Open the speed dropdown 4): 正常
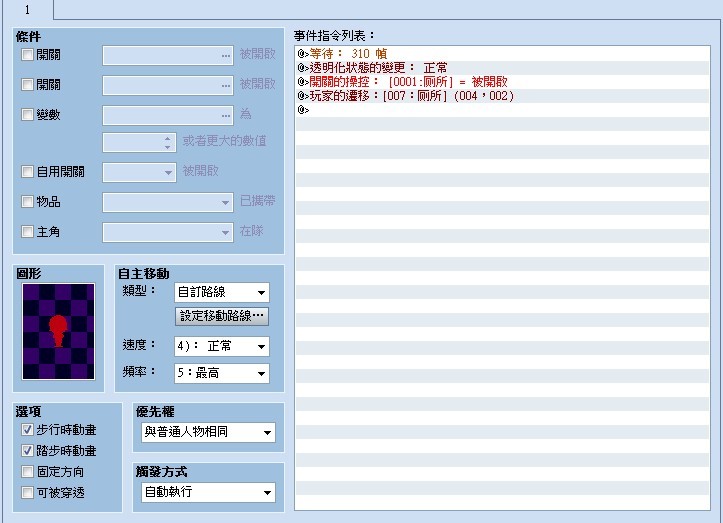Image resolution: width=723 pixels, height=523 pixels. 222,346
